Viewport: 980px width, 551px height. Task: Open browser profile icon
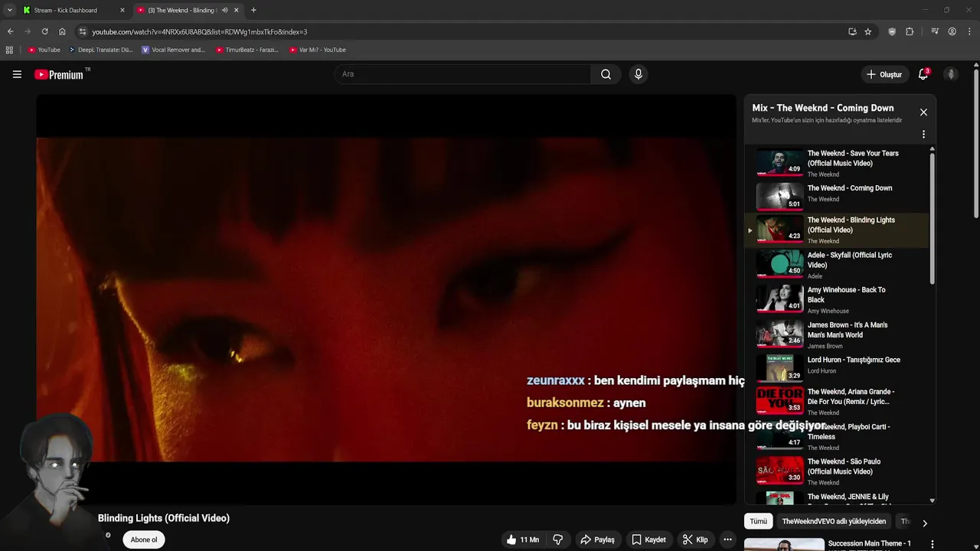tap(952, 31)
